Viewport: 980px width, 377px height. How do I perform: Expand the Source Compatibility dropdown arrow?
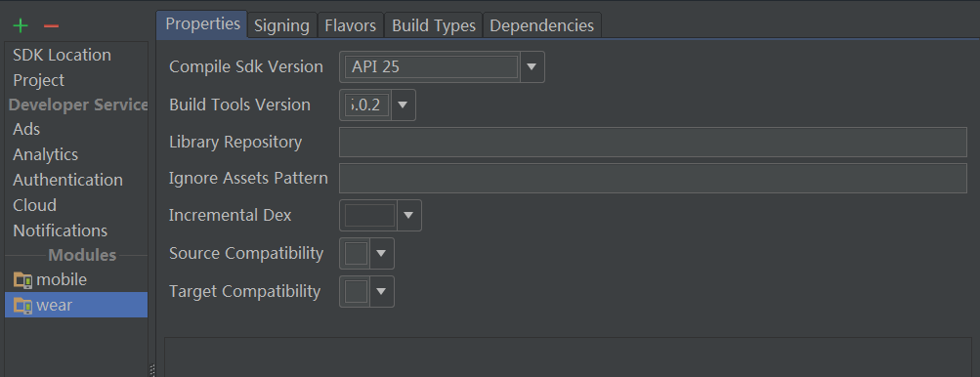point(381,254)
